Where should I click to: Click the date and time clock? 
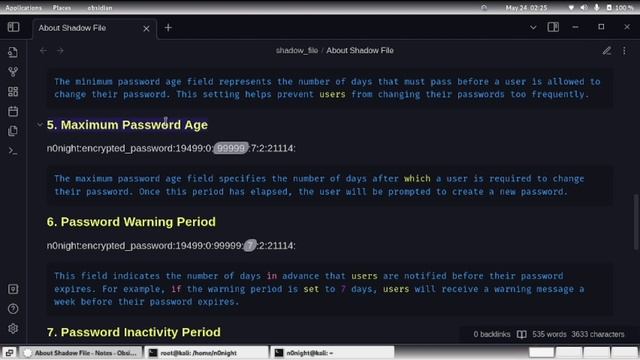pos(526,8)
